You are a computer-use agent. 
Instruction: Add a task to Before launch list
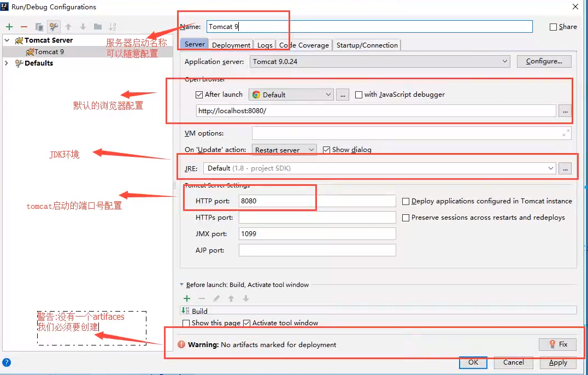pyautogui.click(x=186, y=298)
